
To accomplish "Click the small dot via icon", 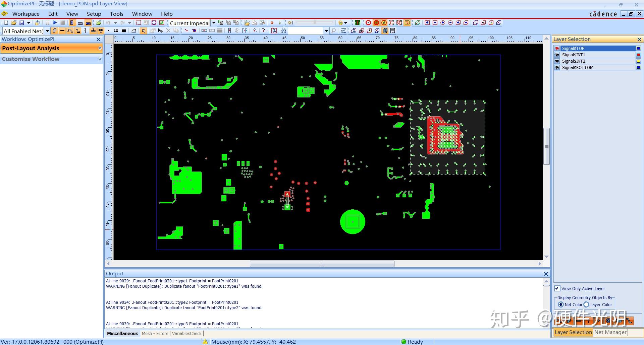I will click(x=108, y=31).
